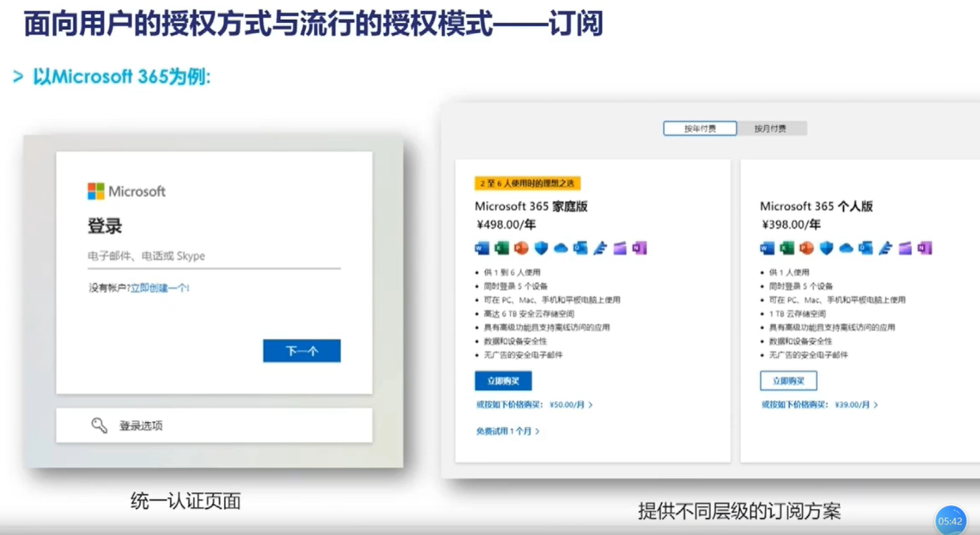The width and height of the screenshot is (980, 535).
Task: Click 免费试用 1 个月 link
Action: (x=508, y=431)
